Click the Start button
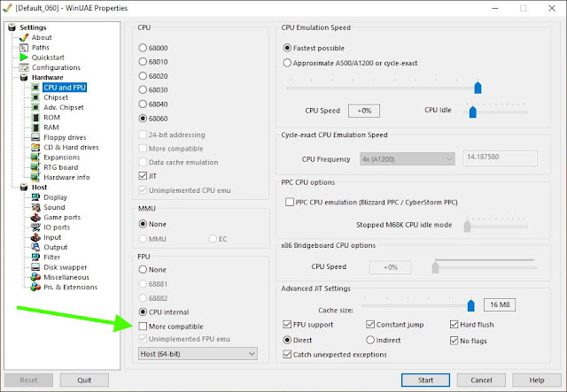 coord(425,380)
